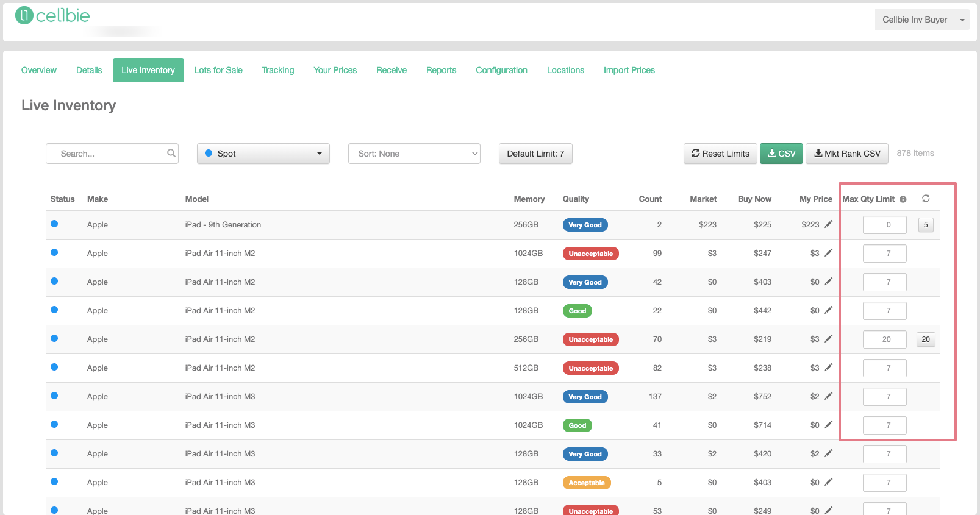Click the Acceptable quality badge
The height and width of the screenshot is (515, 980).
click(x=587, y=483)
